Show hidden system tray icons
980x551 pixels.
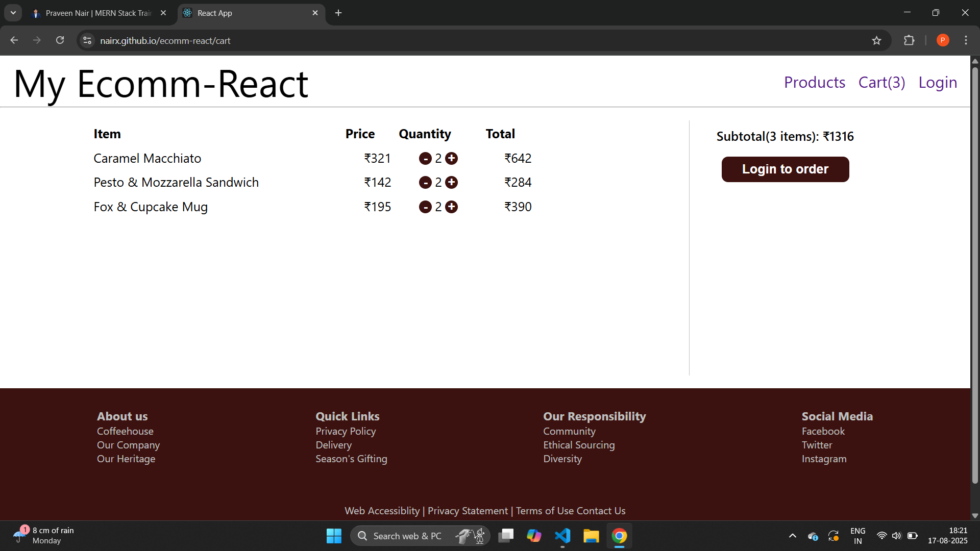point(792,536)
